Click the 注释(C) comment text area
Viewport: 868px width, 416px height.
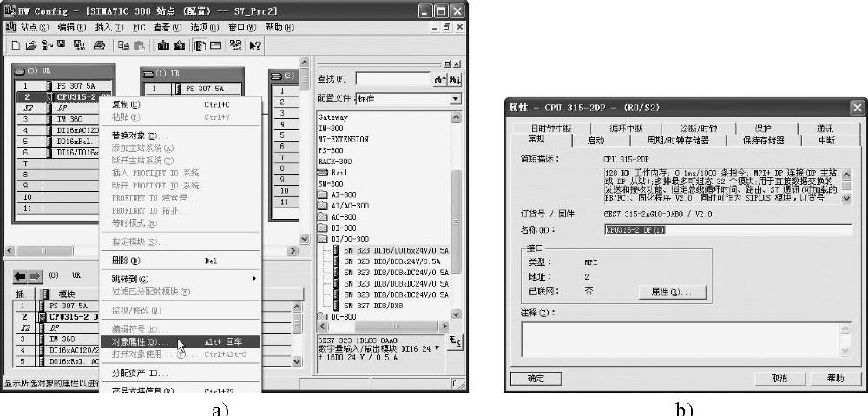click(687, 340)
